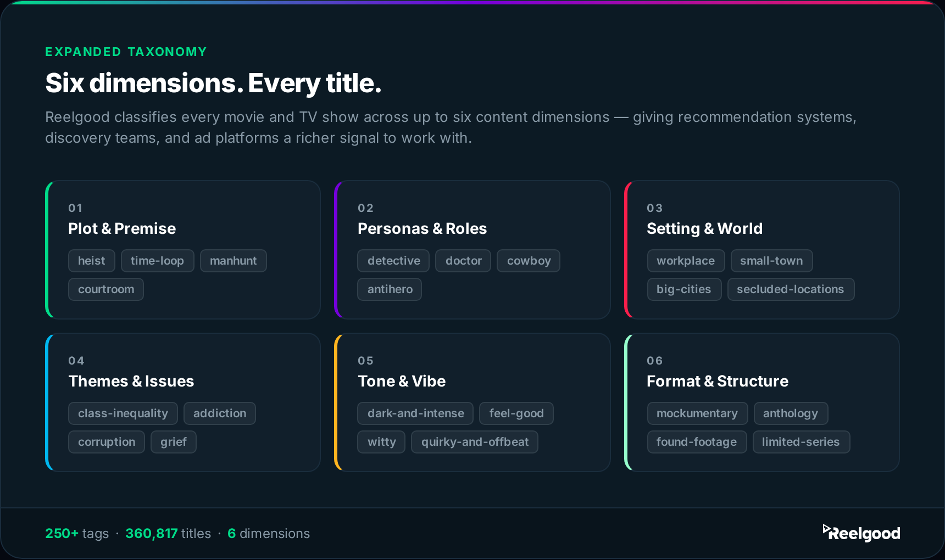Pick the witty tag

381,442
